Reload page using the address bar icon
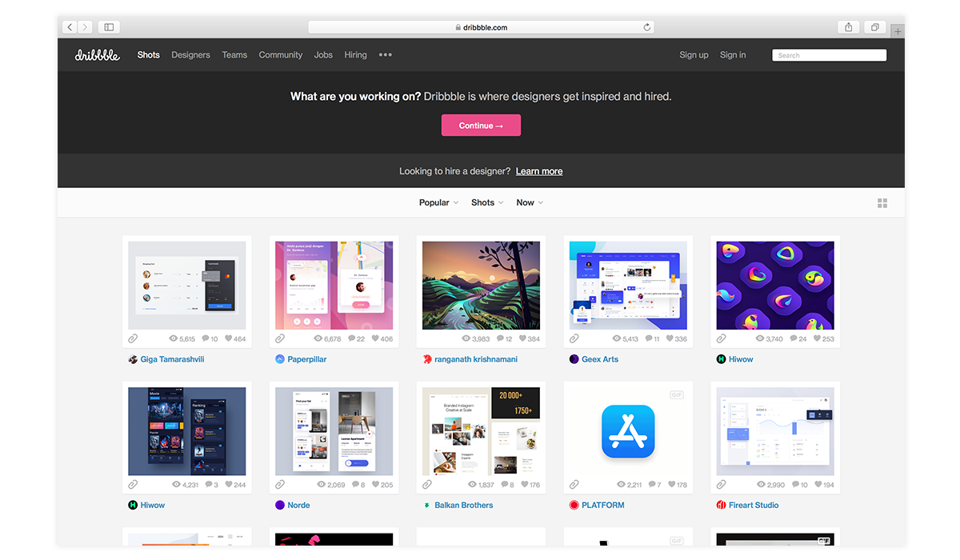 click(x=646, y=27)
